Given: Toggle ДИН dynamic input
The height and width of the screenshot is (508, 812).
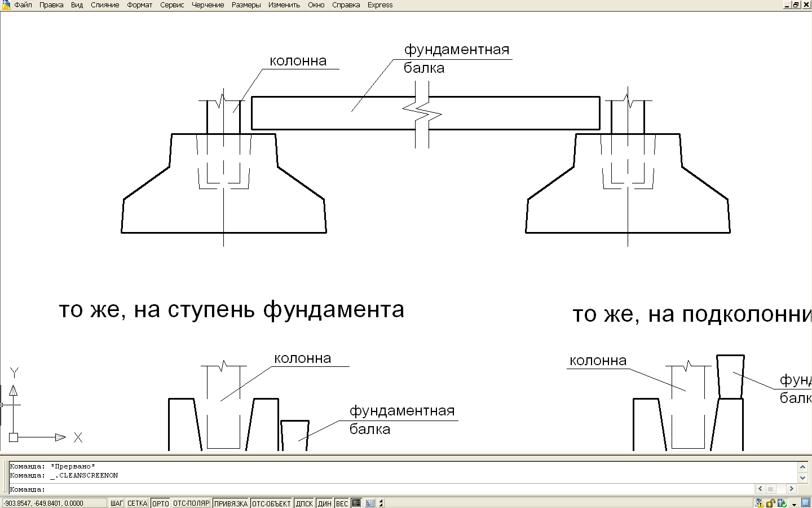Looking at the screenshot, I should (324, 503).
